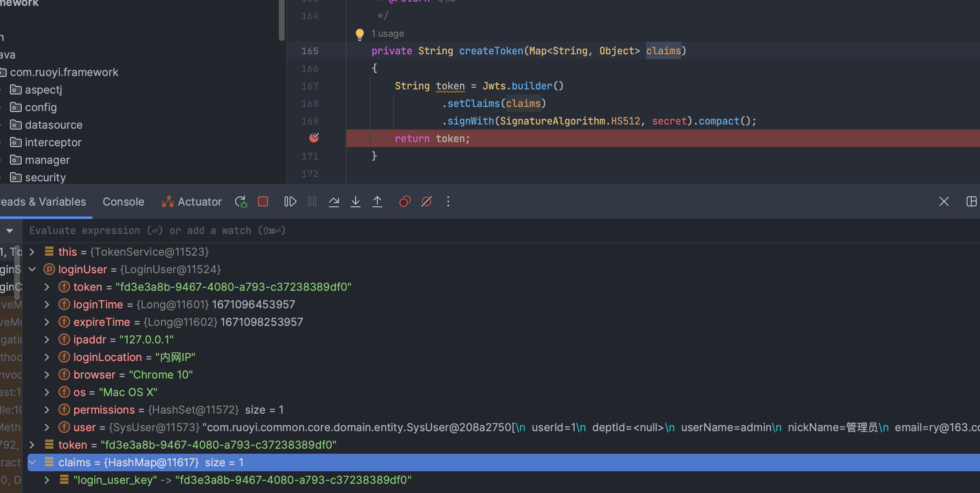Open more debugger actions menu
The height and width of the screenshot is (493, 980).
(x=448, y=202)
